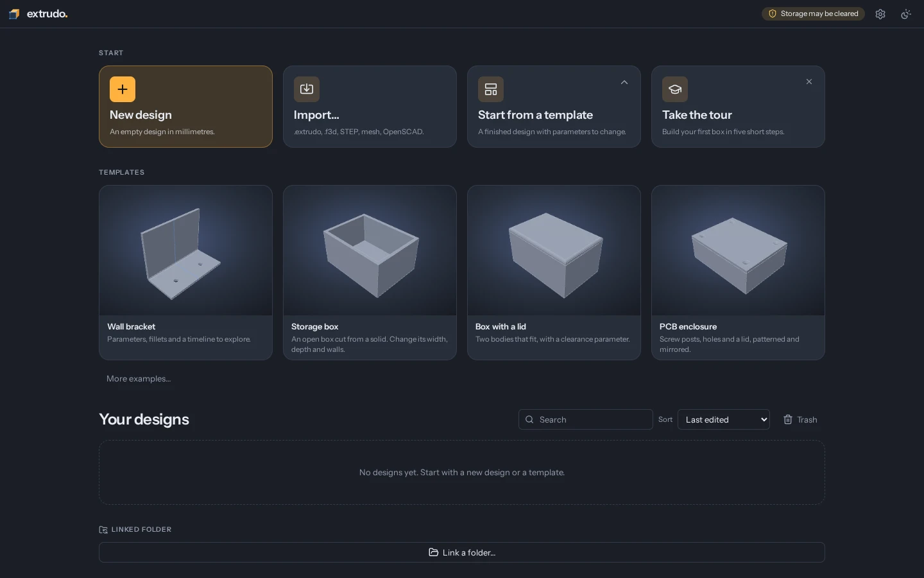The image size is (924, 578).
Task: Click the TEMPLATES section label
Action: tap(121, 172)
